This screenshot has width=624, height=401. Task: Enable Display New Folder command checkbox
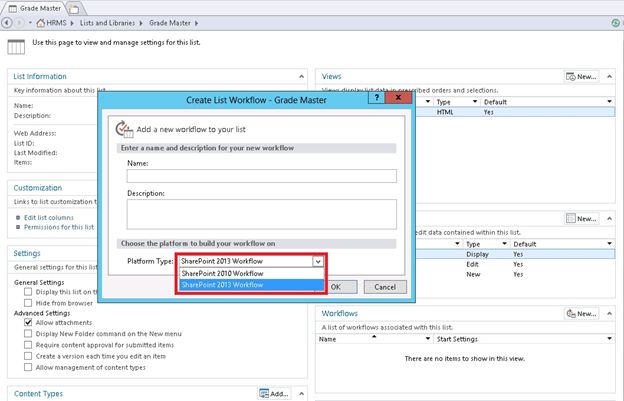(28, 333)
